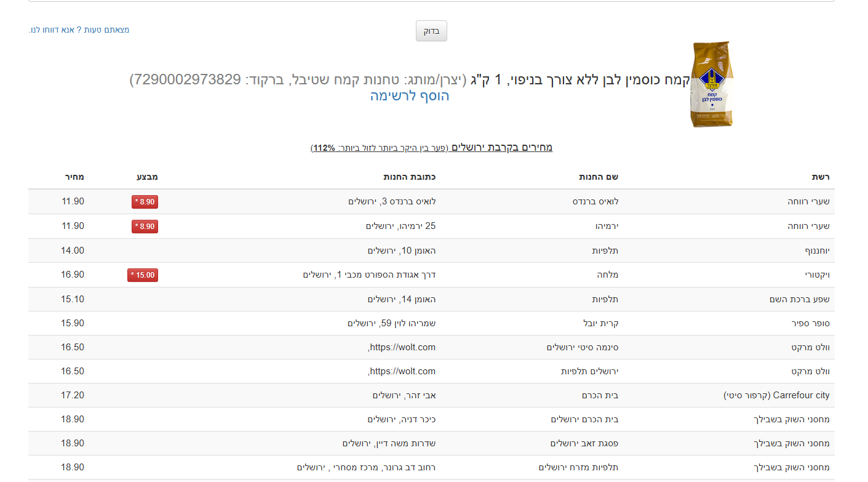The width and height of the screenshot is (868, 482).
Task: Click the store name מלחה
Action: pyautogui.click(x=607, y=275)
